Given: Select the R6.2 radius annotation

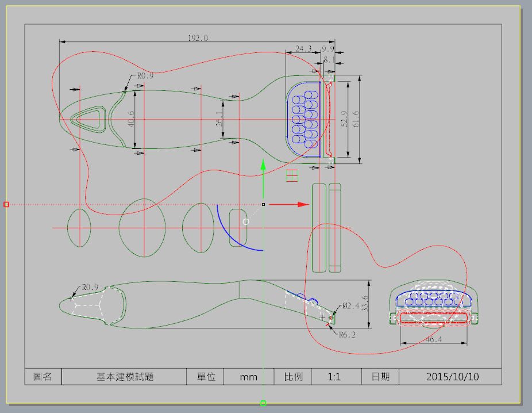Looking at the screenshot, I should point(347,334).
